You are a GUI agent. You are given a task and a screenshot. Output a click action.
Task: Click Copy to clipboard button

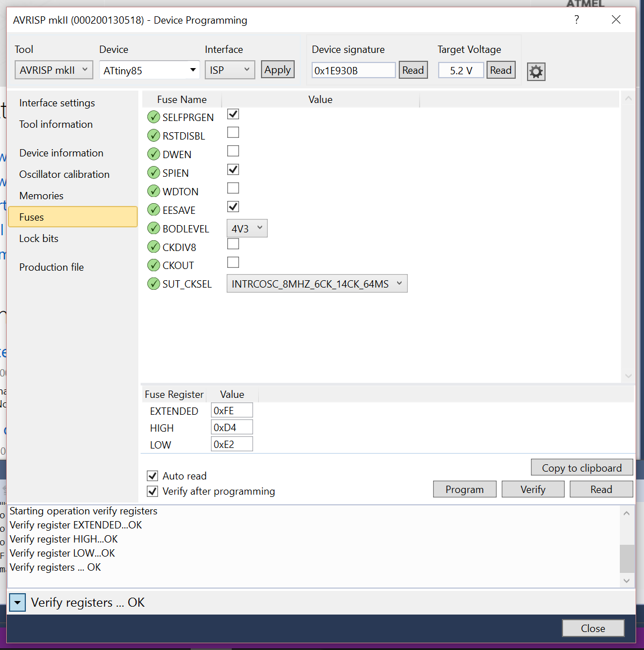(582, 468)
